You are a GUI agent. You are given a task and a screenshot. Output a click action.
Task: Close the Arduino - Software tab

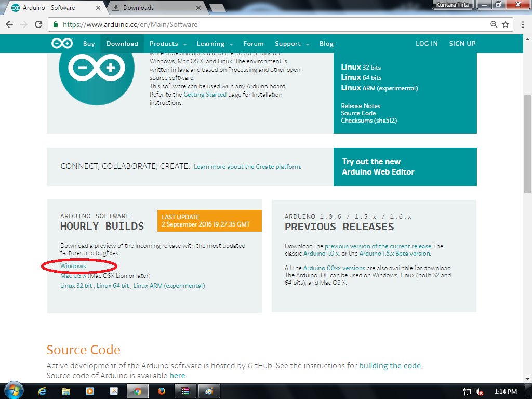98,7
